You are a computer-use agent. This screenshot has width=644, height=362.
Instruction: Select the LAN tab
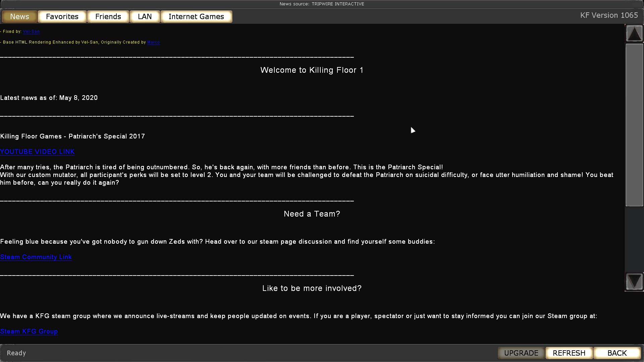tap(145, 16)
